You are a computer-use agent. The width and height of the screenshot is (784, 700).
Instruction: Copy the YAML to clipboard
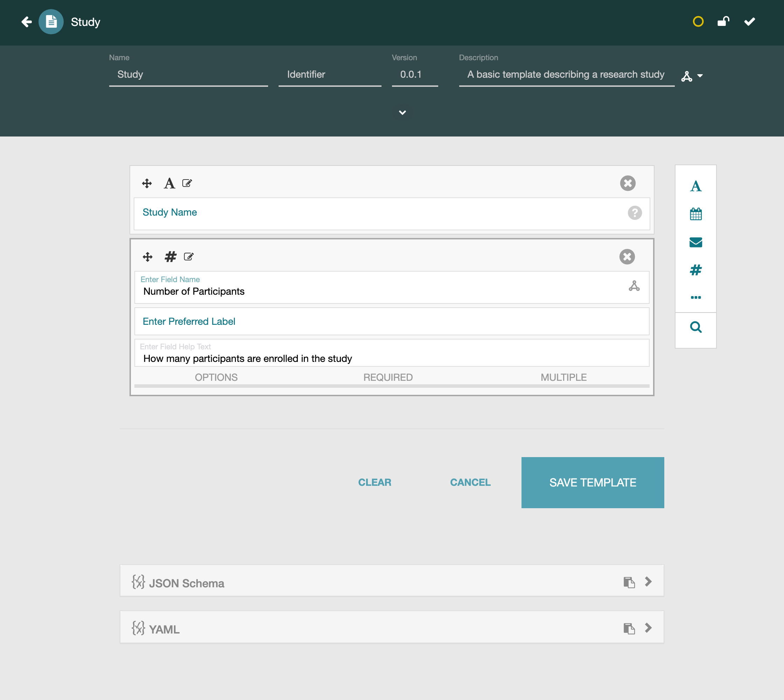click(629, 629)
